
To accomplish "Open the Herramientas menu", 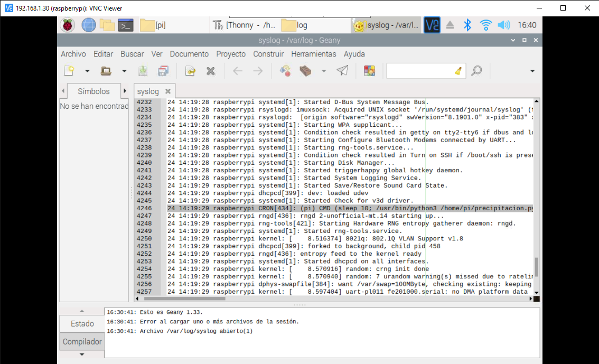I will click(313, 54).
